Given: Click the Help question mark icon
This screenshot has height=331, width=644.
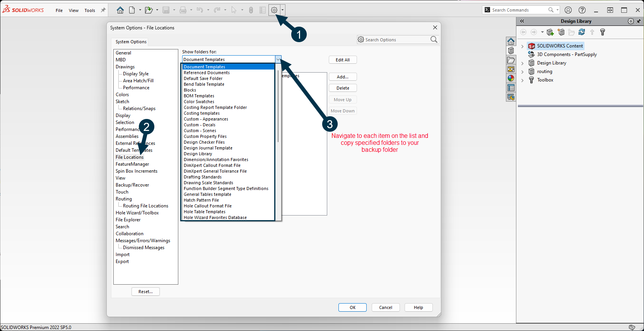Looking at the screenshot, I should pyautogui.click(x=582, y=10).
